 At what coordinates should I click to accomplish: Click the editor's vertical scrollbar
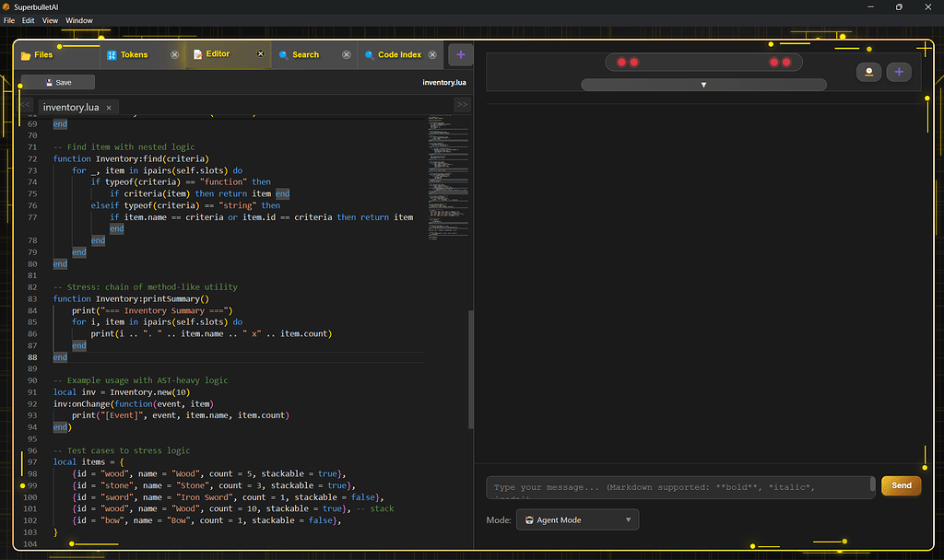click(471, 368)
